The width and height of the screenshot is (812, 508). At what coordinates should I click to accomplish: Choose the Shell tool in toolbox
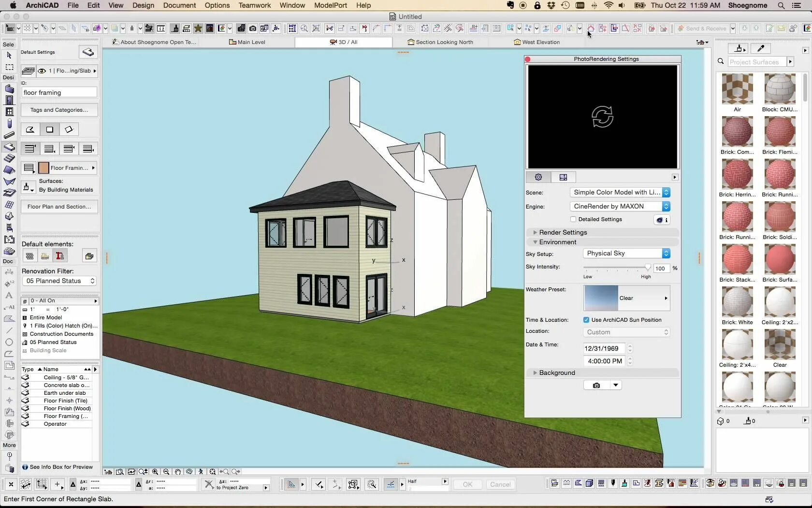tap(9, 181)
